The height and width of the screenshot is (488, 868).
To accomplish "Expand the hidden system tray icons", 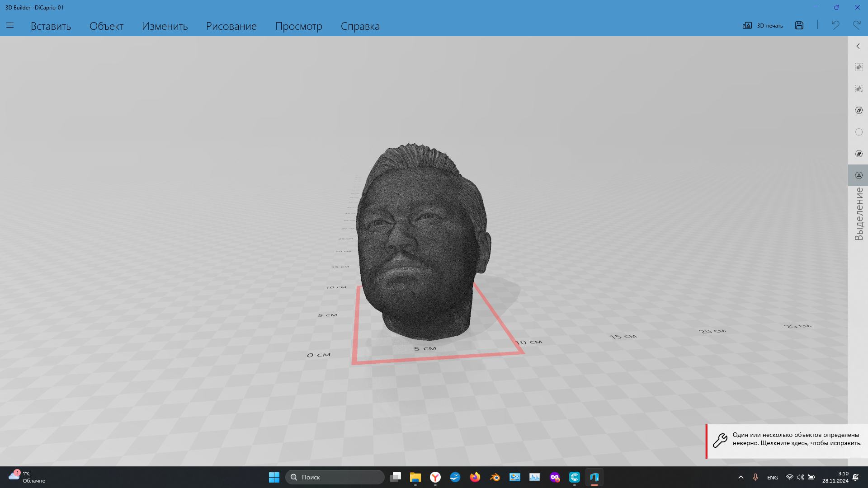I will pyautogui.click(x=741, y=477).
